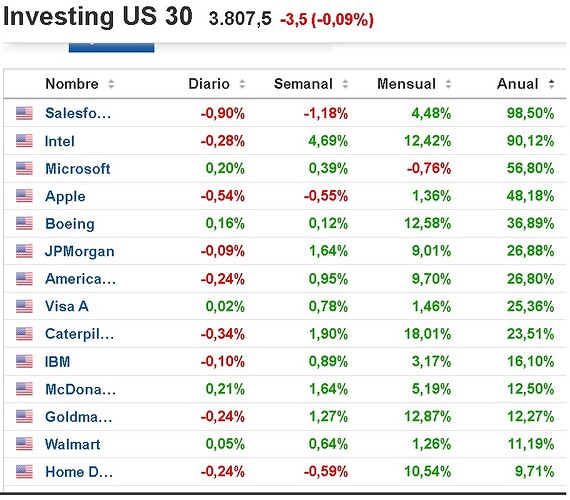
Task: Click the Investing US 30 title
Action: [x=98, y=17]
